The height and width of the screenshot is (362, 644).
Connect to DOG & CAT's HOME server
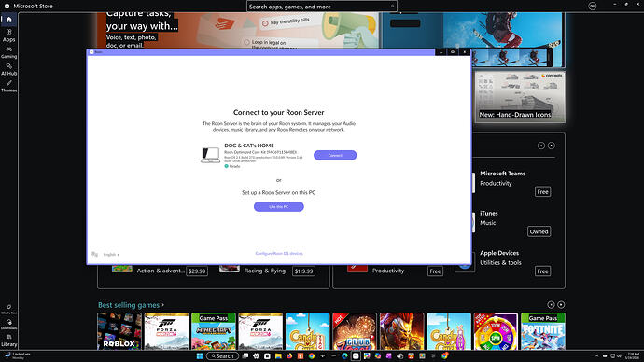(x=335, y=155)
